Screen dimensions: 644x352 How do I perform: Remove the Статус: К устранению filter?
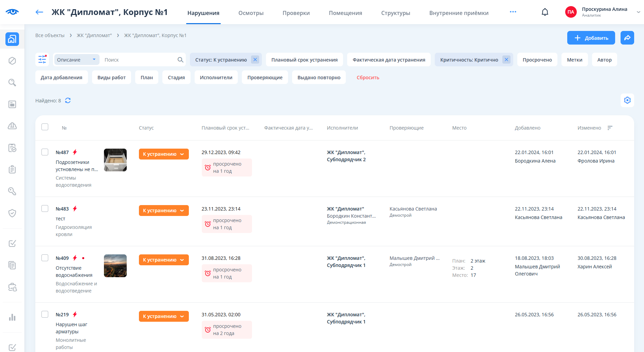255,60
